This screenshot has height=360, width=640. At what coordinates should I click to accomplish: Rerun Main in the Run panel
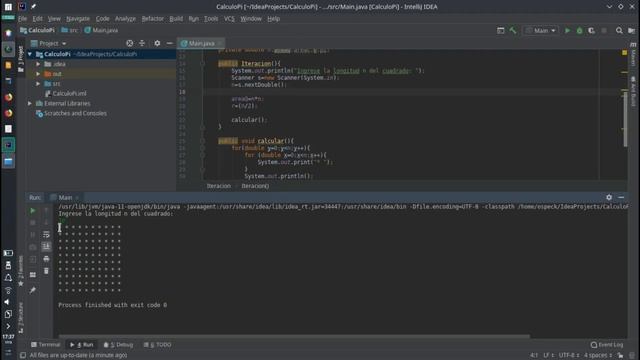(33, 211)
